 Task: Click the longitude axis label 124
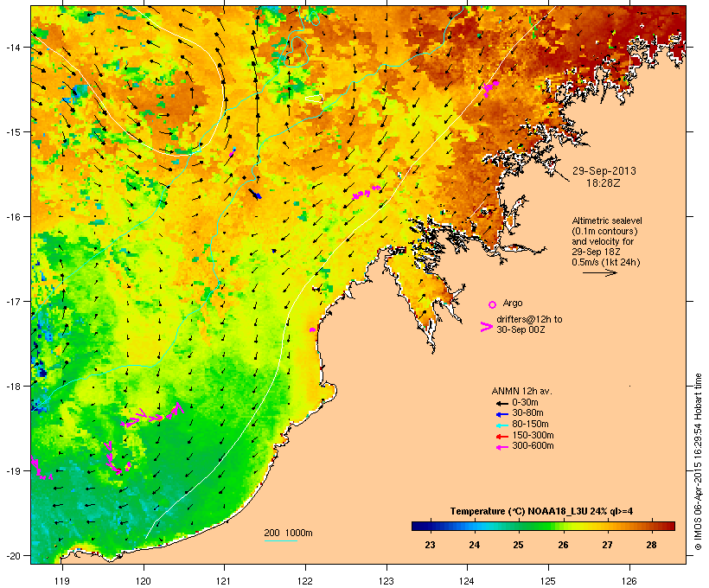[467, 581]
